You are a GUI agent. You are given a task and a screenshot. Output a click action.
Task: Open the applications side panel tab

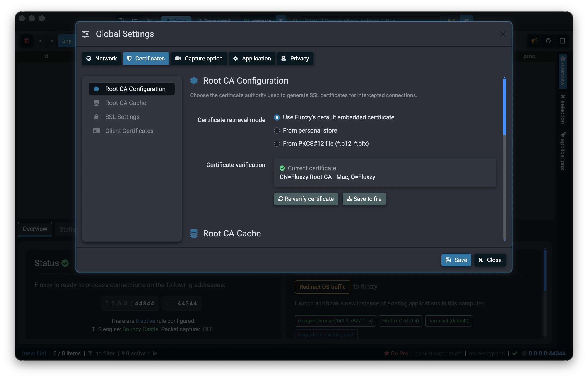coord(563,151)
